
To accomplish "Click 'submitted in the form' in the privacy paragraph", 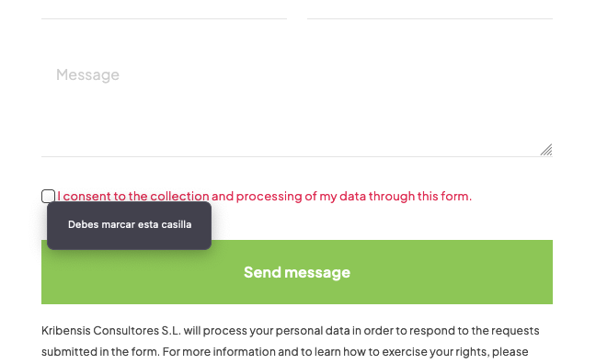I will click(x=100, y=352).
